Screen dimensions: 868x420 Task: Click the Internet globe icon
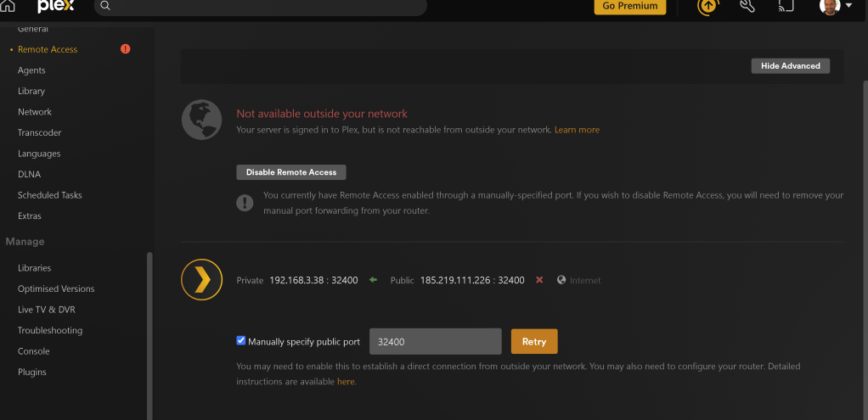click(x=561, y=280)
